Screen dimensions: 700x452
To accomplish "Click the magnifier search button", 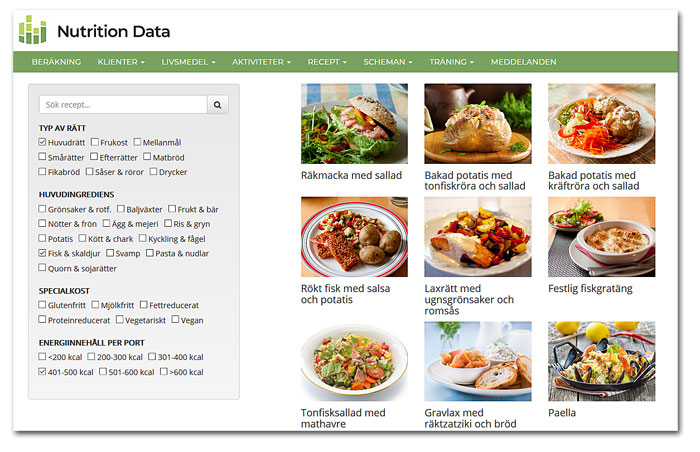I will [218, 104].
